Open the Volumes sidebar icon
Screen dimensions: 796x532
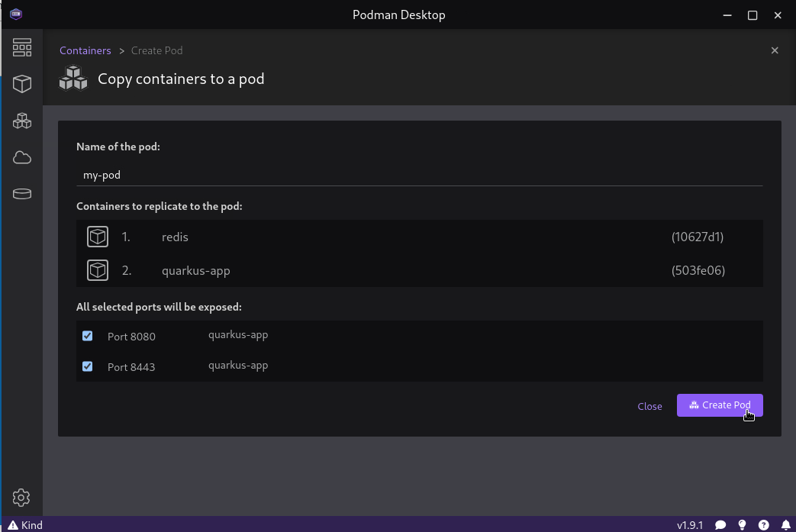tap(22, 194)
